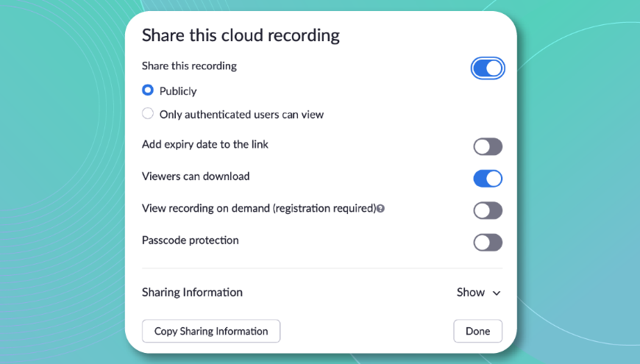
Task: Click the Passcode protection label
Action: [x=190, y=240]
